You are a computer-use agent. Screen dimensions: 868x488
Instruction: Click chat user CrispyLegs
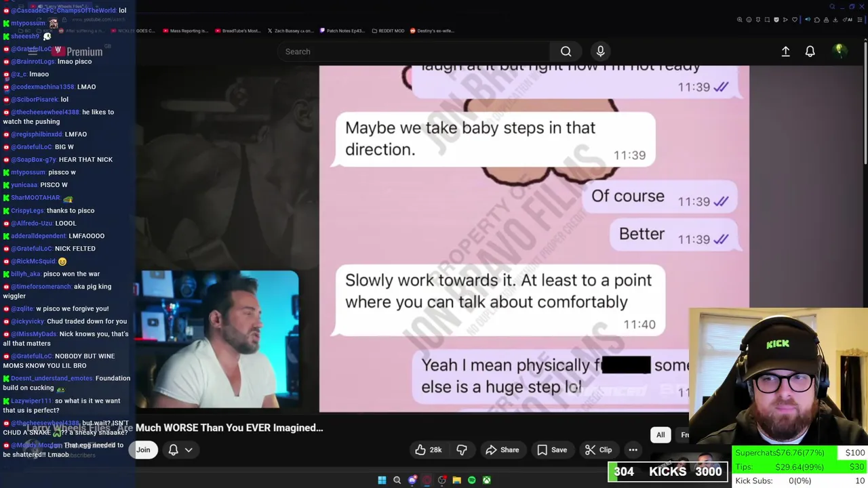(27, 211)
